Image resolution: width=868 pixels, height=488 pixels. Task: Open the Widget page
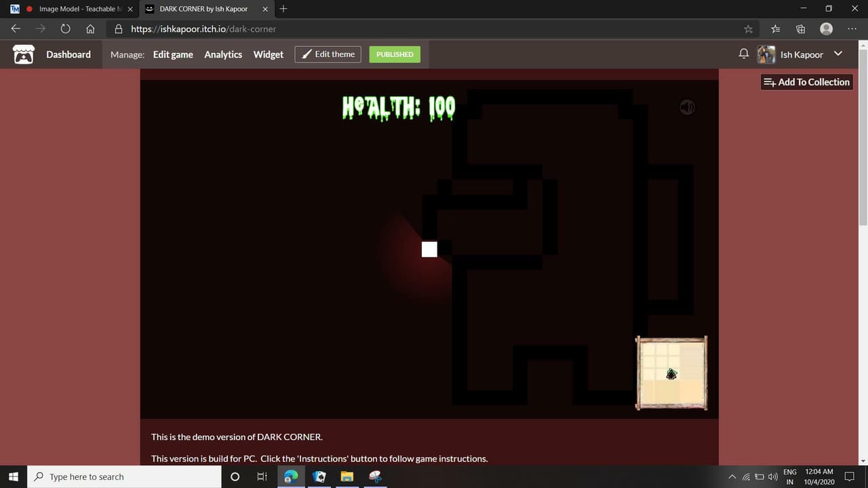[x=269, y=54]
